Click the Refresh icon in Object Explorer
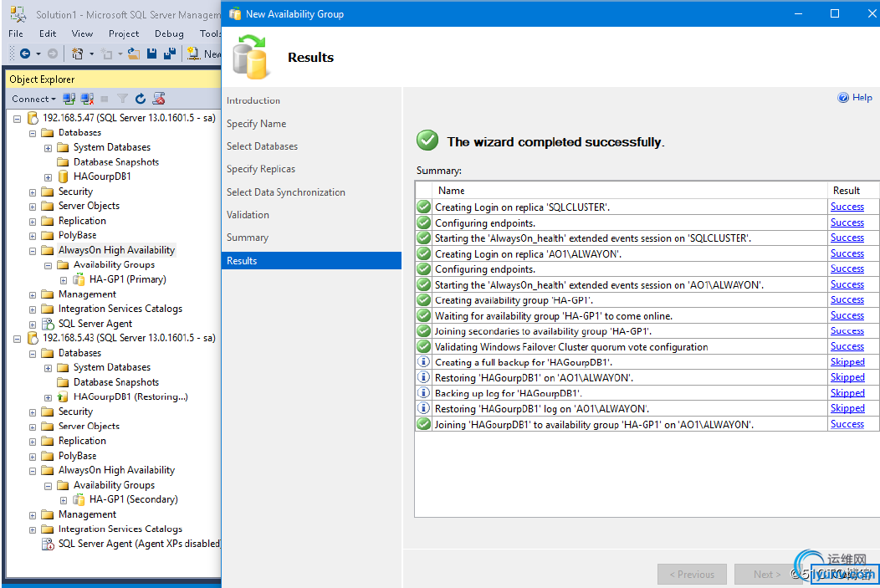This screenshot has width=880, height=588. (x=141, y=99)
